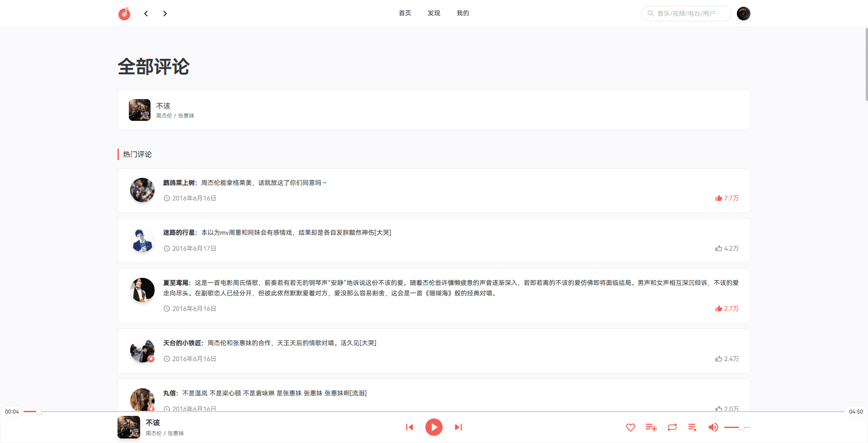The width and height of the screenshot is (868, 443).
Task: Open 夏至鸢尾 user avatar
Action: 142,290
